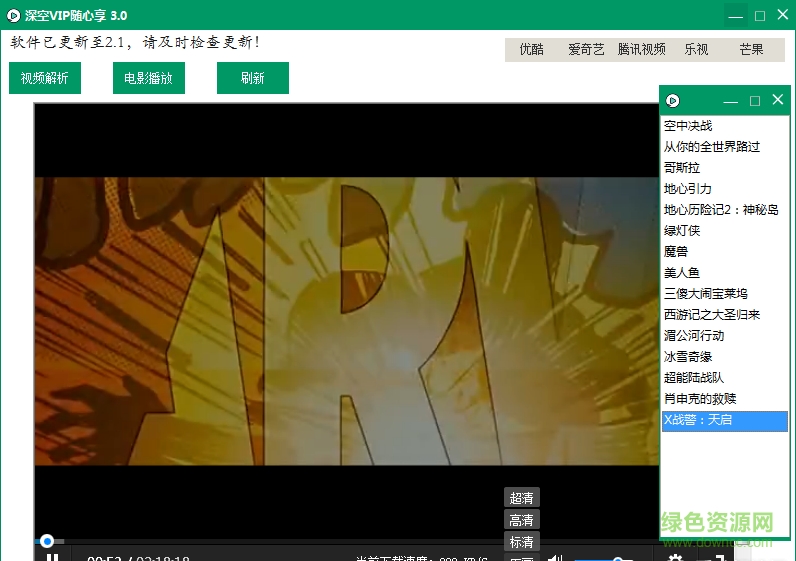Select 高清 video quality
The height and width of the screenshot is (561, 796).
click(522, 520)
